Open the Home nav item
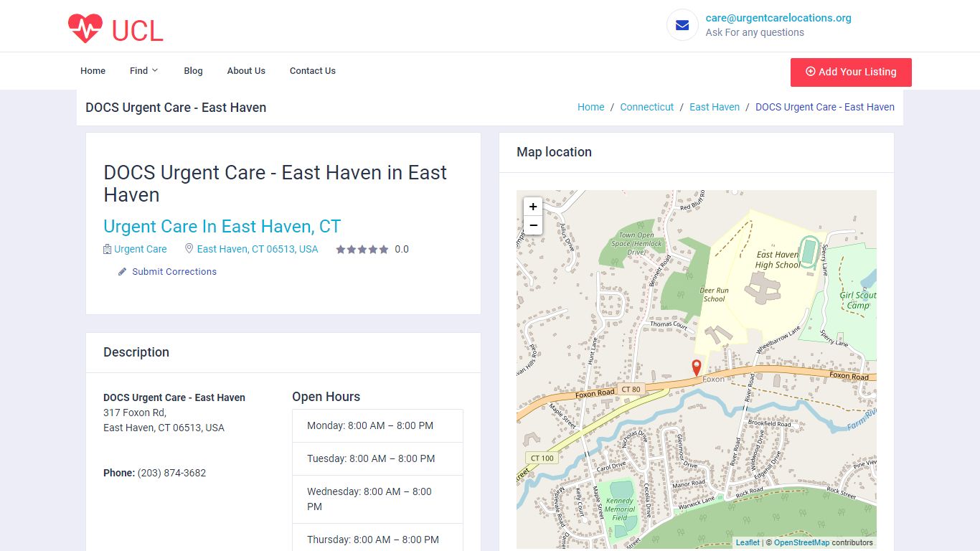The height and width of the screenshot is (551, 980). point(93,71)
